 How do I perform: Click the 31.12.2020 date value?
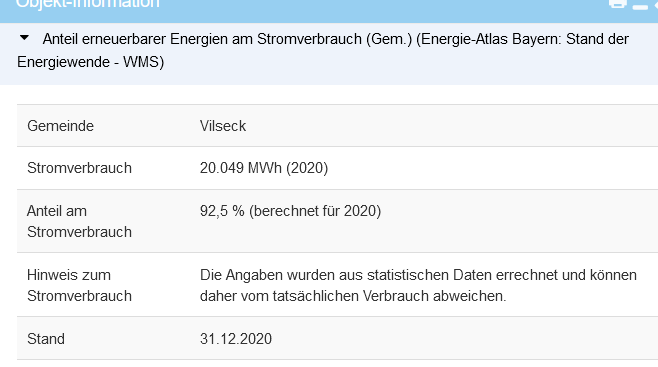point(236,339)
